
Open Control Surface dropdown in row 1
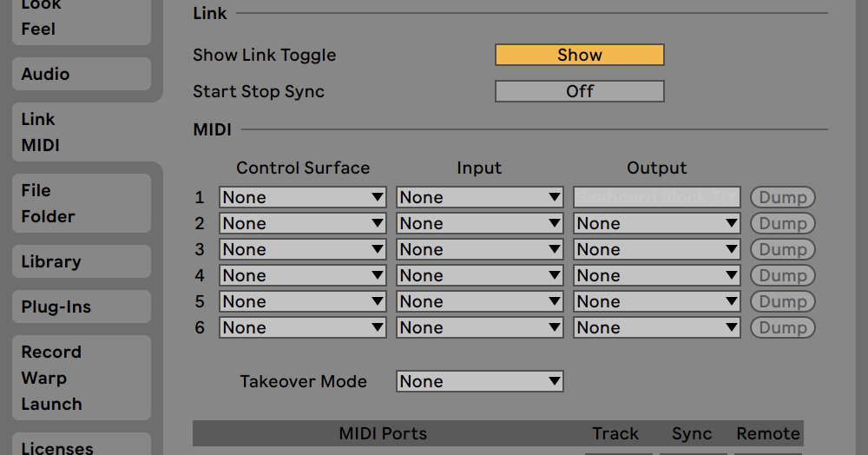303,197
